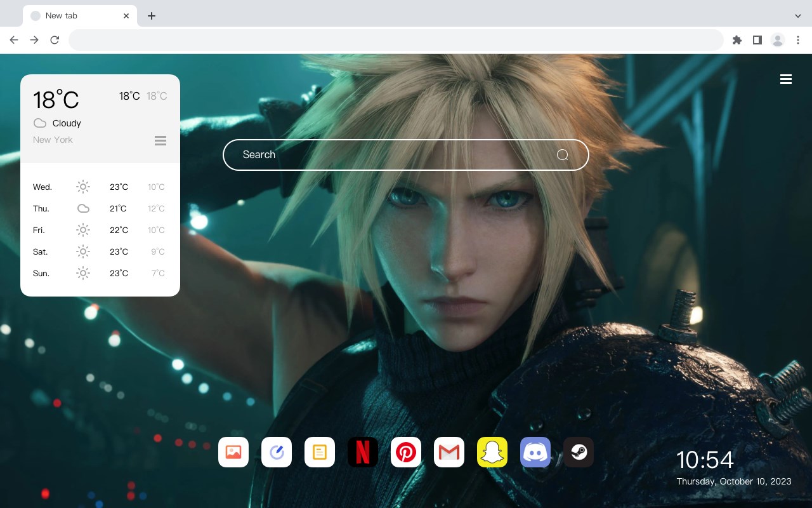Viewport: 812px width, 508px height.
Task: Click the date Thursday, October 10, 2023
Action: [x=734, y=481]
